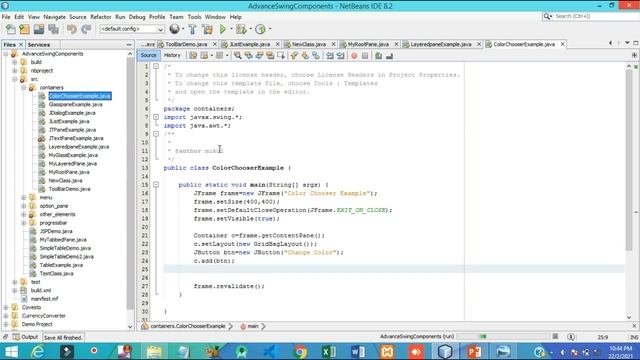
Task: Click the Uncomment icon in editor toolbar
Action: 389,56
